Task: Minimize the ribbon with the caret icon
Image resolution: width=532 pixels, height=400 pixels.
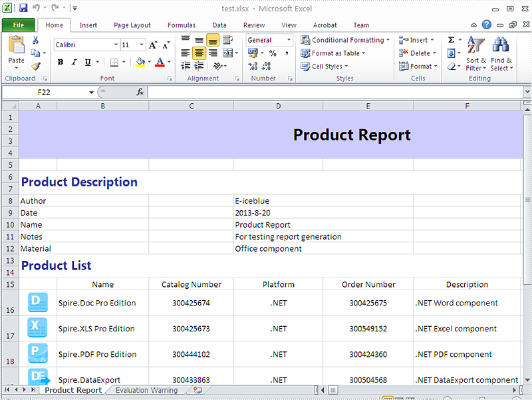Action: pos(473,25)
